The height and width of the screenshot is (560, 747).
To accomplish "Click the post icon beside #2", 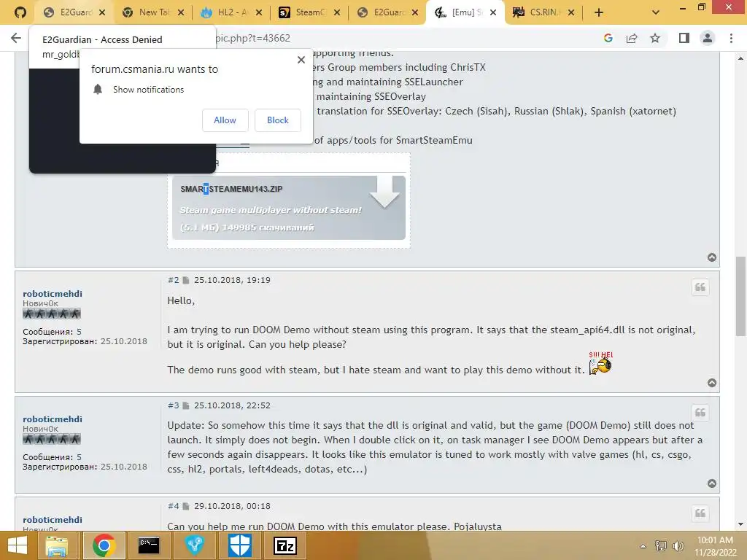I will pos(186,280).
